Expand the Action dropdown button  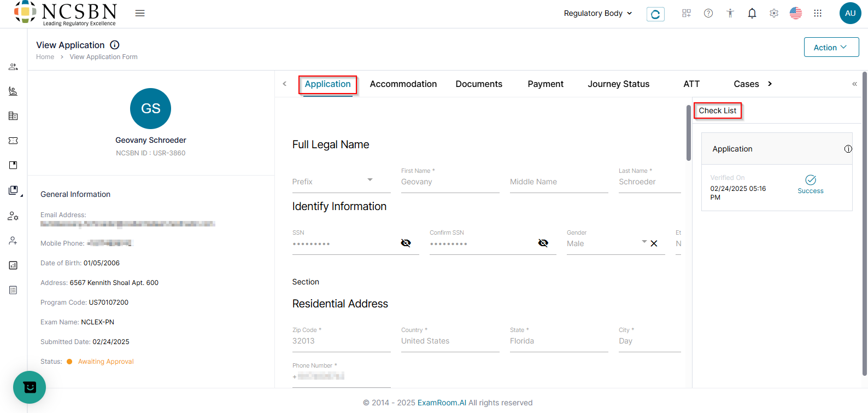831,48
